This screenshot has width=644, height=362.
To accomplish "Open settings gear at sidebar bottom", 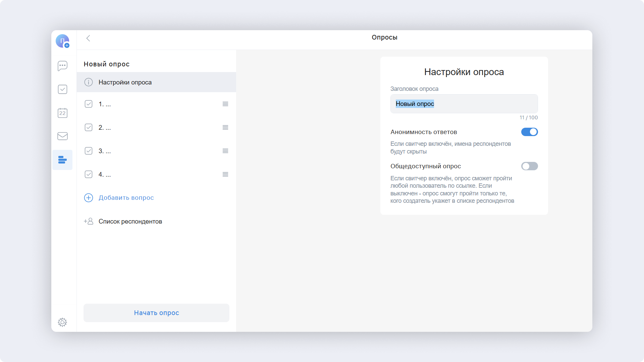I will click(62, 322).
